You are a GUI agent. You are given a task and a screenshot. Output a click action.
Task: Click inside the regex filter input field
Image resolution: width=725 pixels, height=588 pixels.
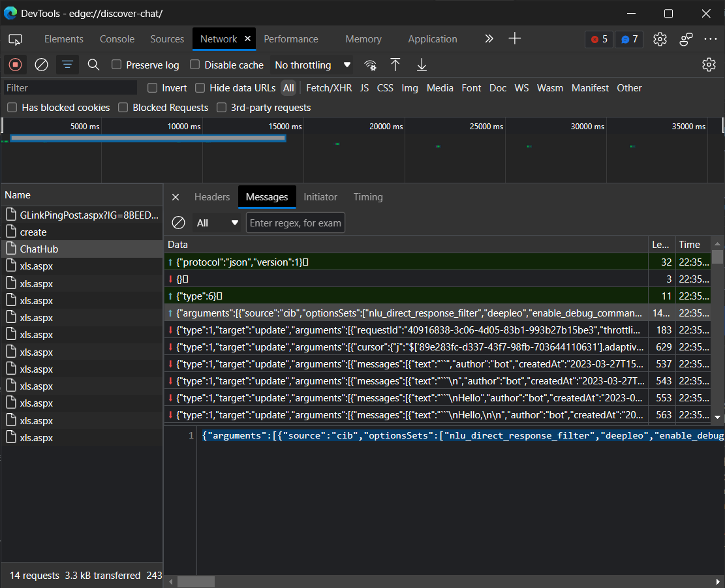tap(295, 223)
